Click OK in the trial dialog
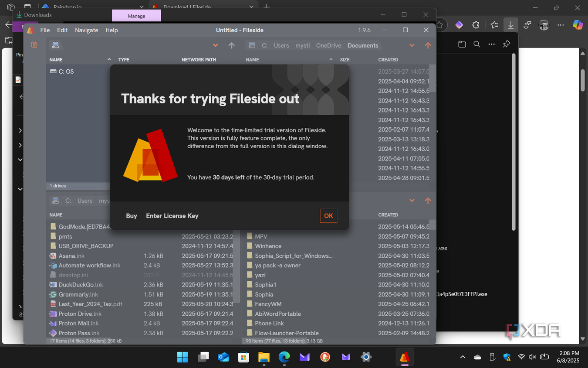Screen dimensions: 588x368 click(328, 215)
